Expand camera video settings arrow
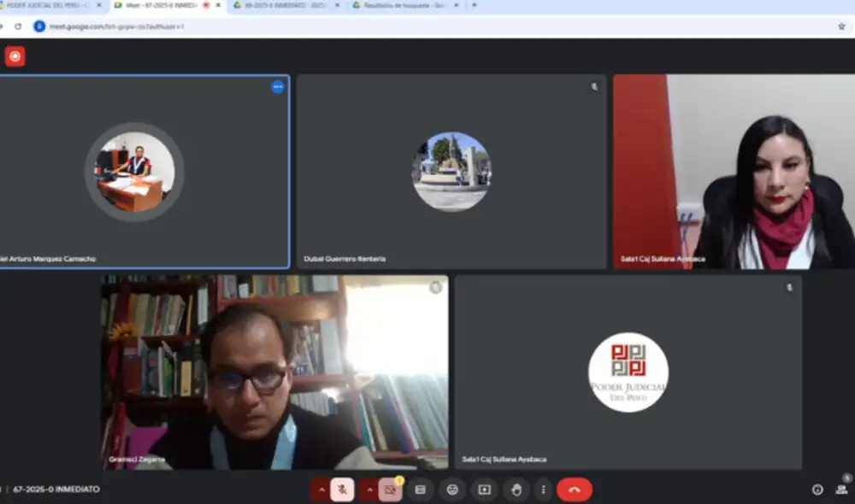Viewport: 855px width, 504px height. 369,489
